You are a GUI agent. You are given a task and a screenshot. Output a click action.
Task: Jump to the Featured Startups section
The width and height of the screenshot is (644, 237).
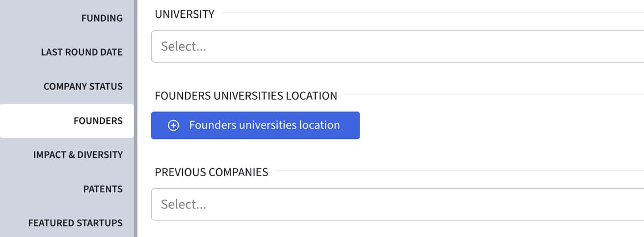[x=75, y=223]
